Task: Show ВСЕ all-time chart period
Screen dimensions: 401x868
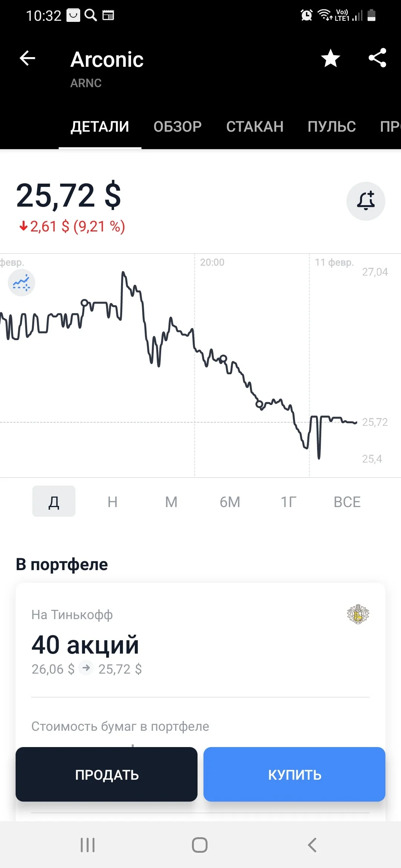Action: click(347, 502)
